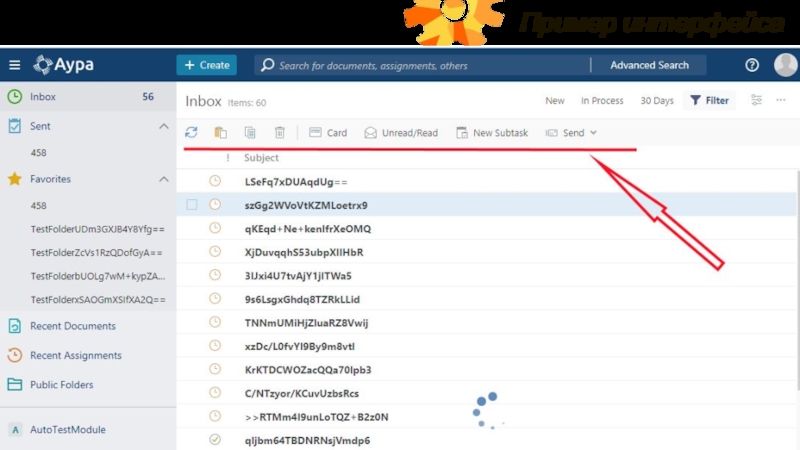Open the help question mark icon
This screenshot has width=800, height=450.
[752, 65]
